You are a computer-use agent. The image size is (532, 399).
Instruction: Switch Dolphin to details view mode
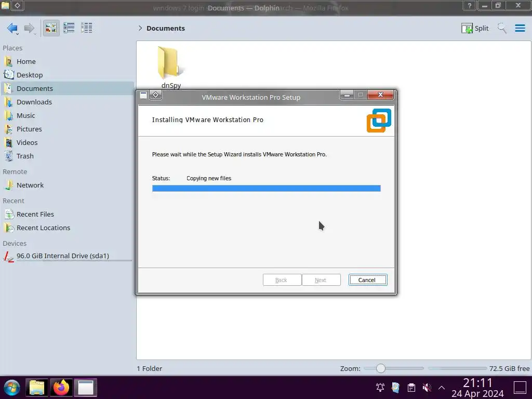point(87,28)
